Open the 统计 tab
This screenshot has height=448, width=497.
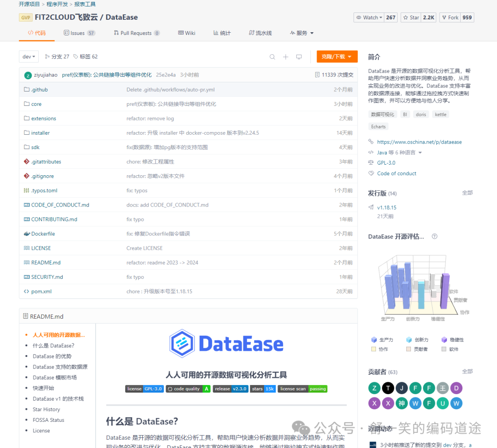click(222, 33)
